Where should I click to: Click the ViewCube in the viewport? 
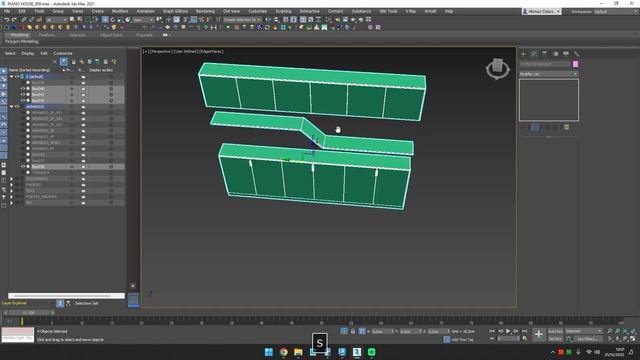[x=498, y=68]
